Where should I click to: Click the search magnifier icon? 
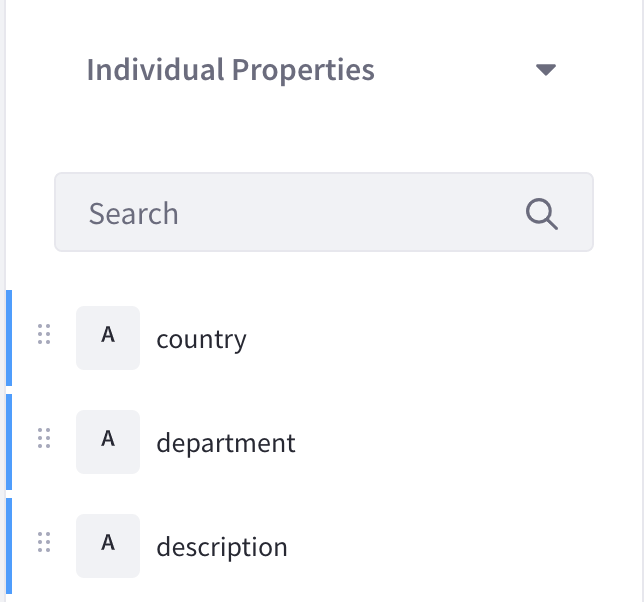(x=541, y=213)
